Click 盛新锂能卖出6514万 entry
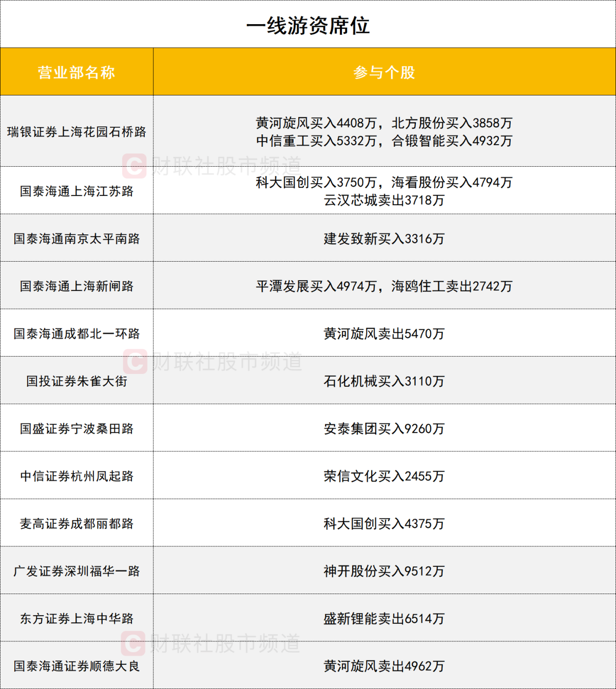 (x=384, y=619)
